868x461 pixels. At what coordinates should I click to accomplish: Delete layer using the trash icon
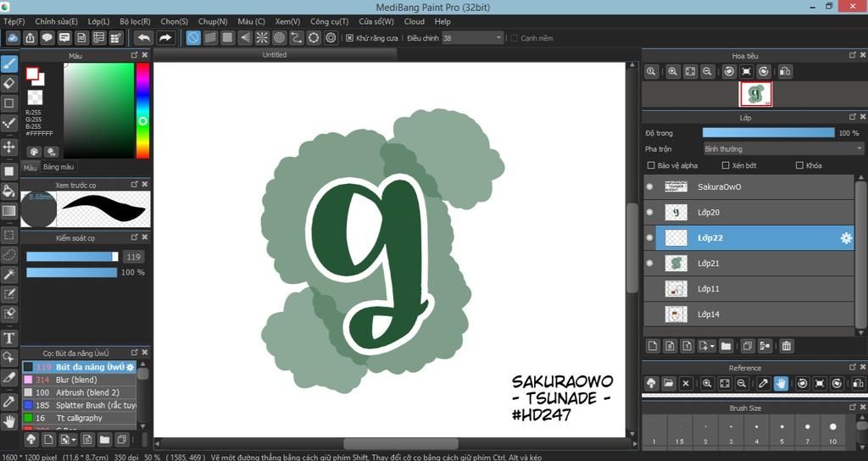coord(786,346)
